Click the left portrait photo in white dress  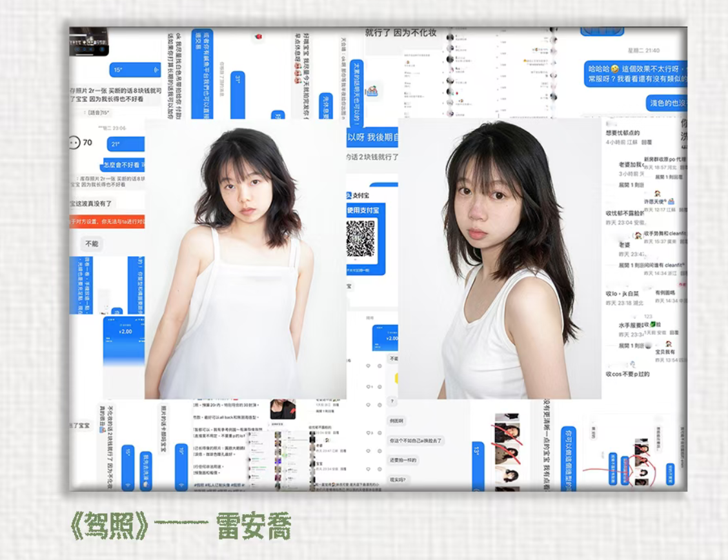245,259
